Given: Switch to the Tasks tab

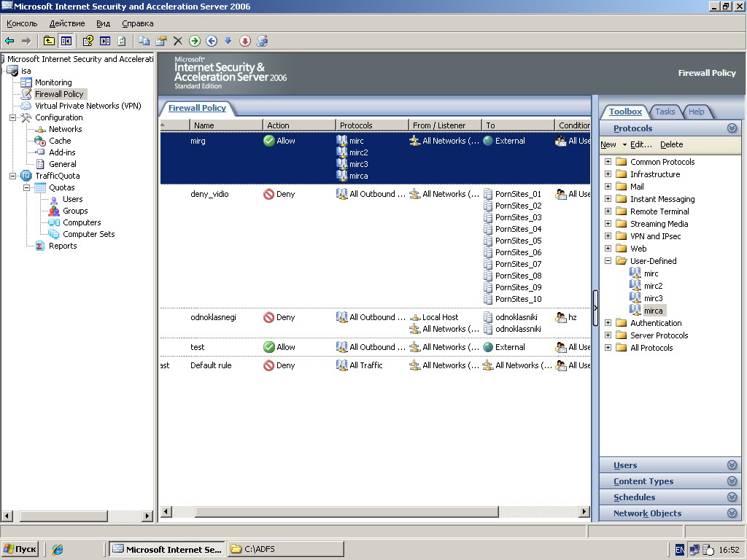Looking at the screenshot, I should 665,112.
